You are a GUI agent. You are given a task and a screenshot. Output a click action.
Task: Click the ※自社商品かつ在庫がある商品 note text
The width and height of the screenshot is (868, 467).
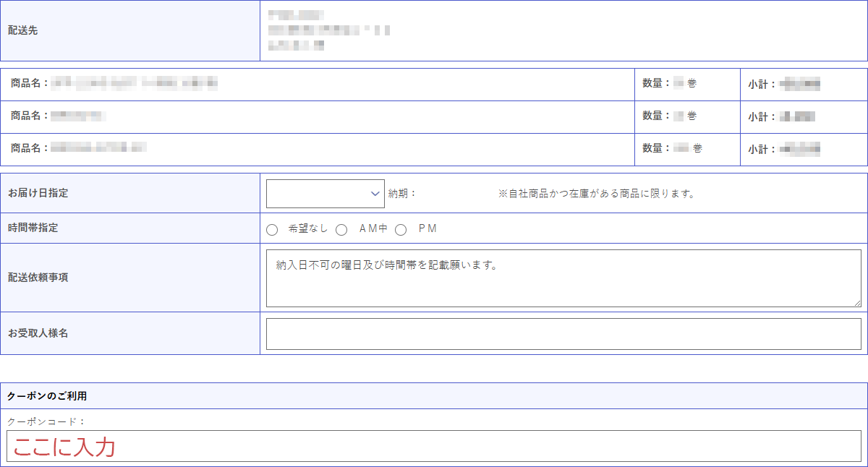pyautogui.click(x=596, y=194)
